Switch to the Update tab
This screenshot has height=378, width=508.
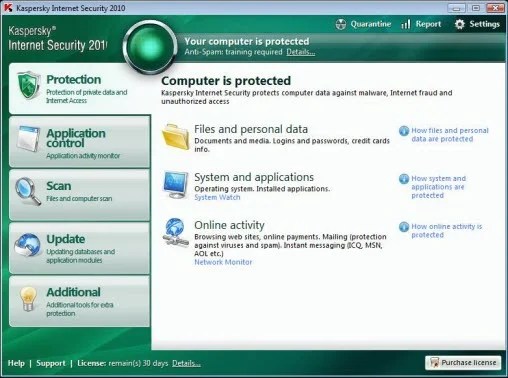coord(80,249)
